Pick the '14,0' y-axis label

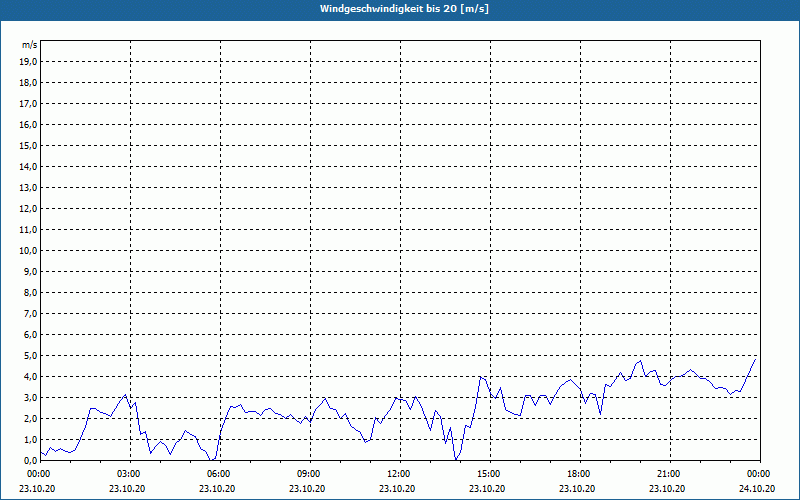click(x=28, y=166)
